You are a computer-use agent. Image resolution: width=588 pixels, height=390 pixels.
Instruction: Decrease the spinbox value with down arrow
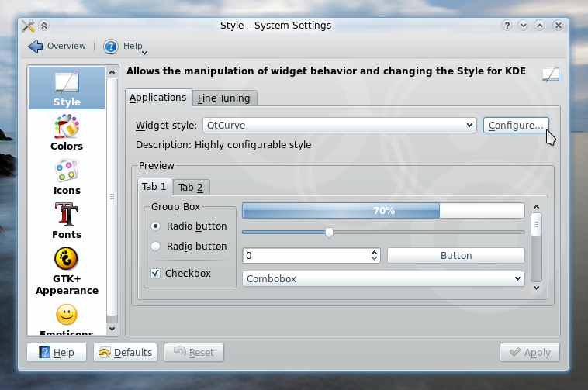374,258
